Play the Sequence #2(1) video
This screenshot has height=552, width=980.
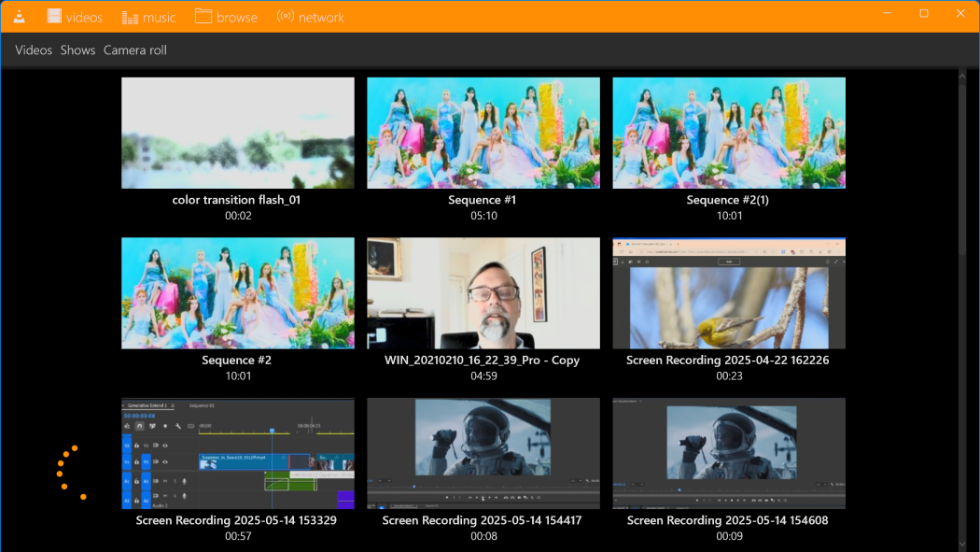[x=728, y=133]
